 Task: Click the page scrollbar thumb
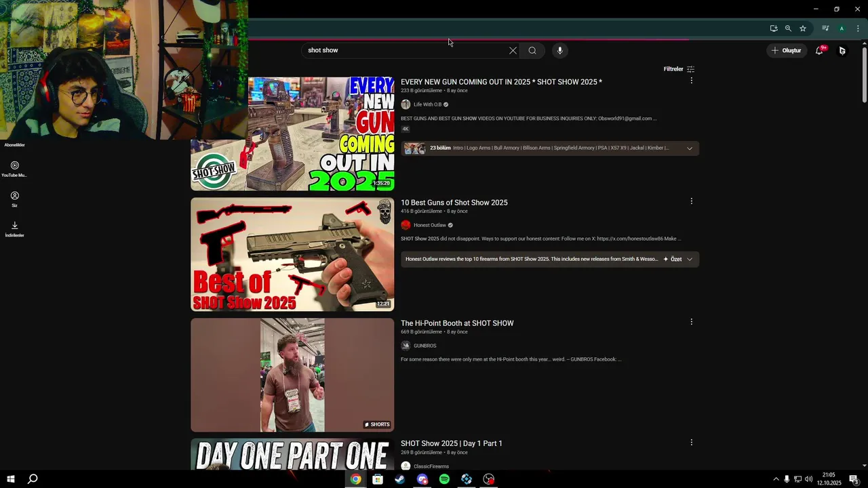864,75
